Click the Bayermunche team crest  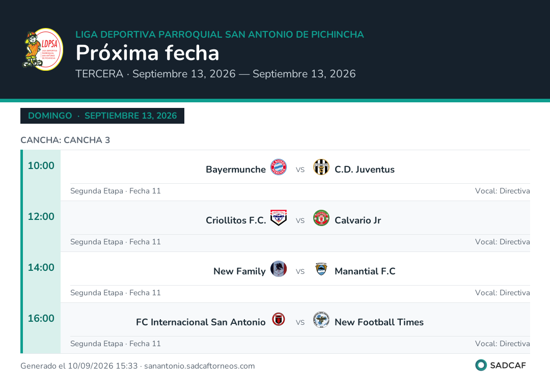point(279,167)
